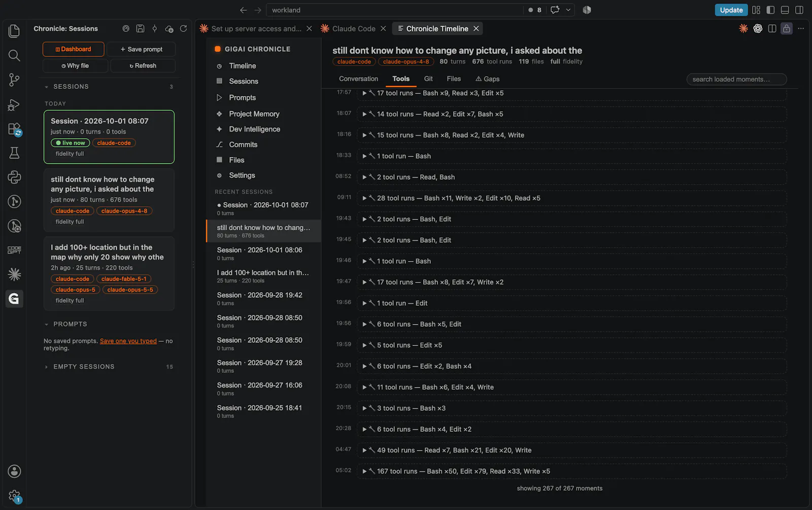This screenshot has width=812, height=510.
Task: Open the Manage gear in activity bar
Action: click(x=14, y=496)
